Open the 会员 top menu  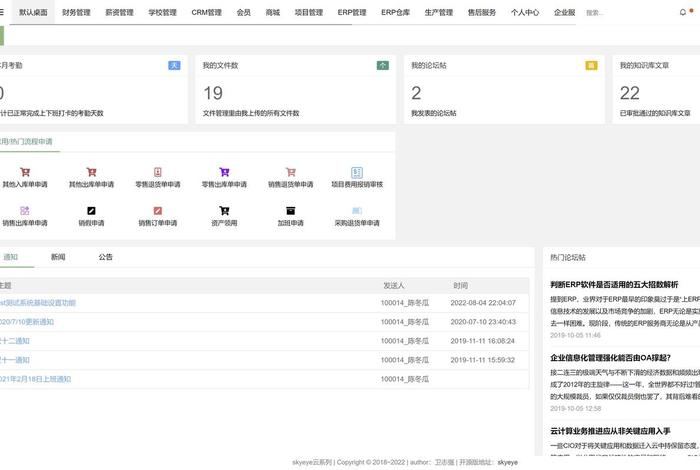tap(243, 12)
